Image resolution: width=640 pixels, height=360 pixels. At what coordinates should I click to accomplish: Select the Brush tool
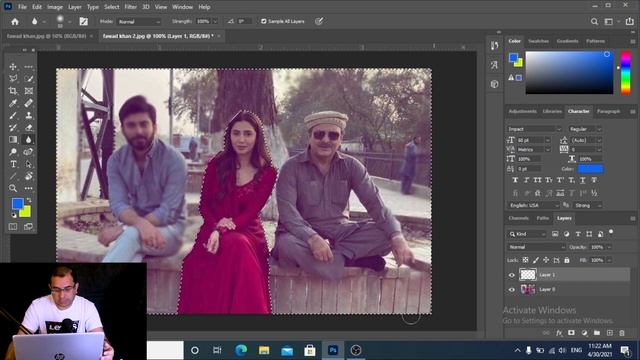pos(13,116)
